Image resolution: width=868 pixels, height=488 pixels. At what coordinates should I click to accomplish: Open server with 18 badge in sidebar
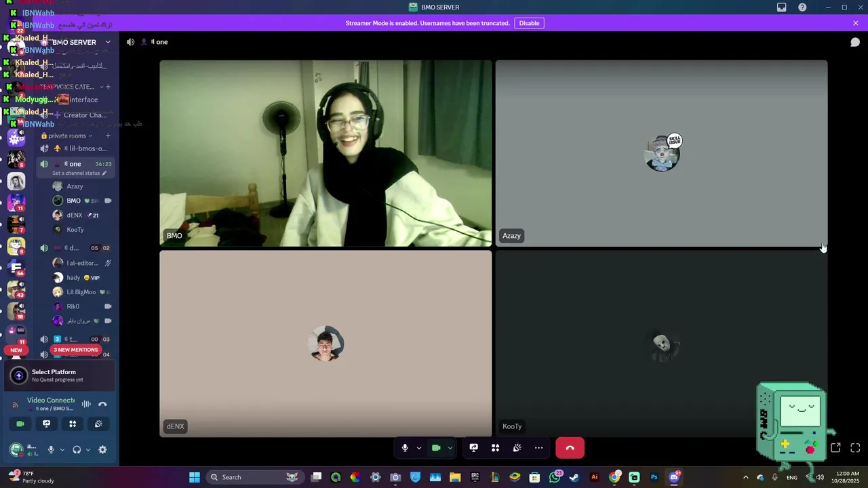pyautogui.click(x=16, y=310)
